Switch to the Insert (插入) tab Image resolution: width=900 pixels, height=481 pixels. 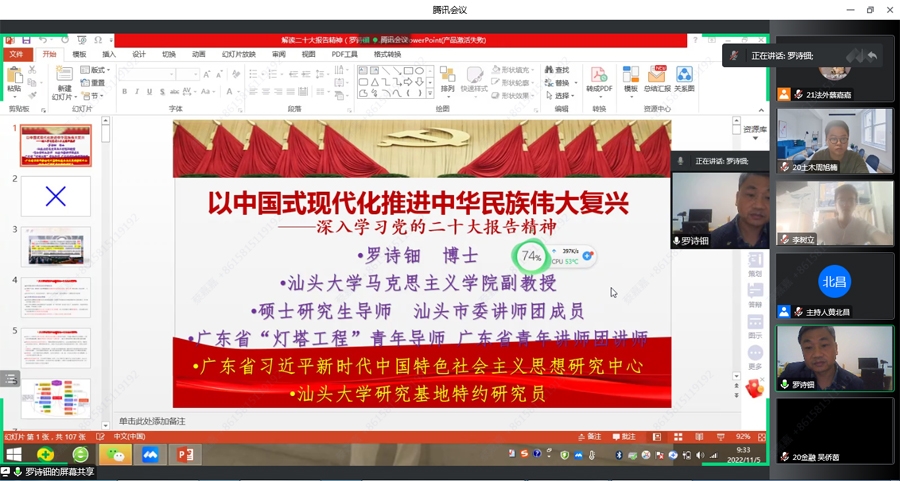(x=108, y=55)
